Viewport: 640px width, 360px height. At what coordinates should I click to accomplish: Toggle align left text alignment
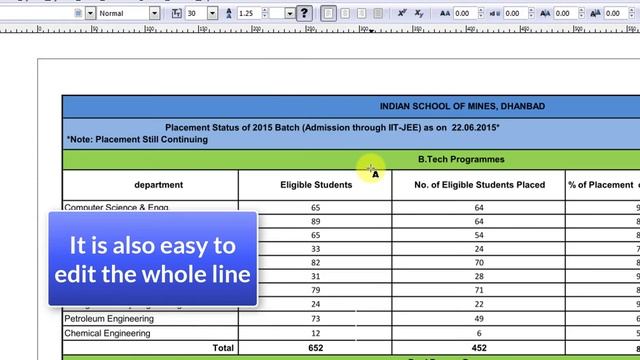coord(328,13)
